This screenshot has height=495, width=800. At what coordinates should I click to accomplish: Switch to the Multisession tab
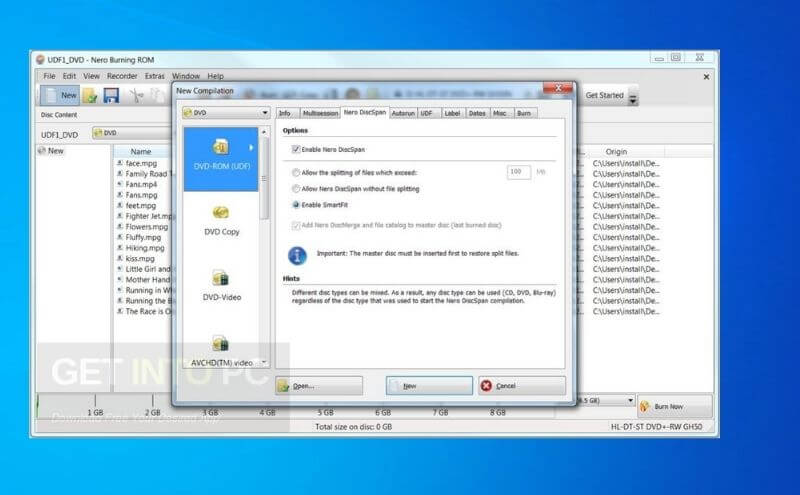pyautogui.click(x=318, y=113)
